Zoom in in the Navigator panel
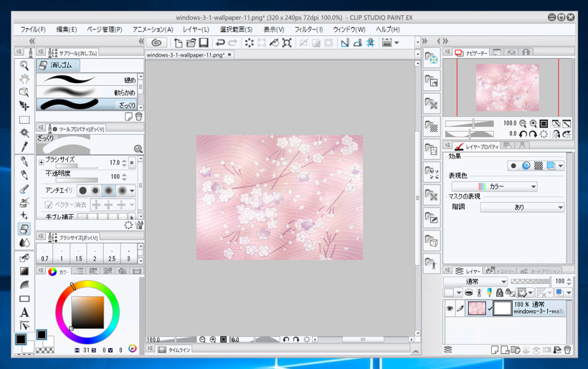Screen dimensions: 588x369 (533, 124)
